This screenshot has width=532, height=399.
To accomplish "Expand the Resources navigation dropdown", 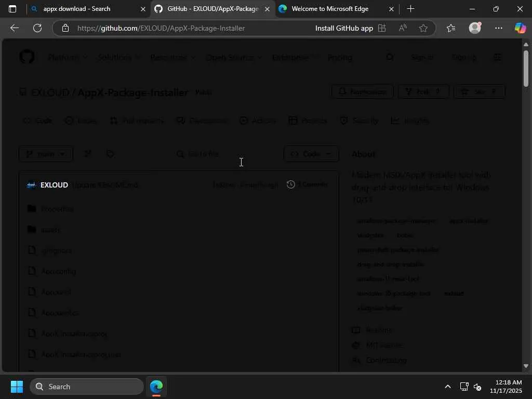I will pos(172,57).
